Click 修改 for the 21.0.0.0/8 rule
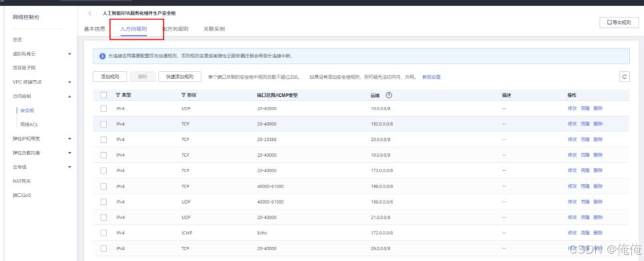Viewport: 644px width, 261px height. 572,217
